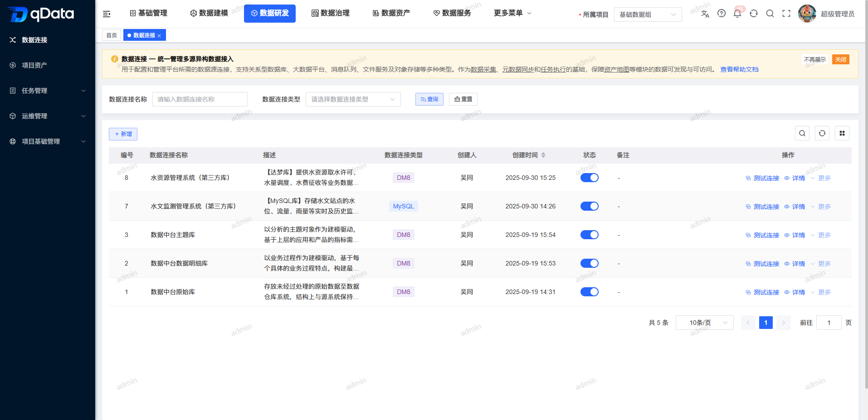This screenshot has height=420, width=868.
Task: Open the language translation icon
Action: (x=705, y=14)
